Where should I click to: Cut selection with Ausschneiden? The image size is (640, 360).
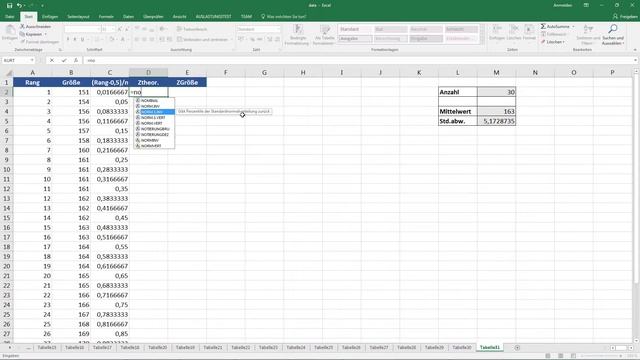pyautogui.click(x=36, y=27)
